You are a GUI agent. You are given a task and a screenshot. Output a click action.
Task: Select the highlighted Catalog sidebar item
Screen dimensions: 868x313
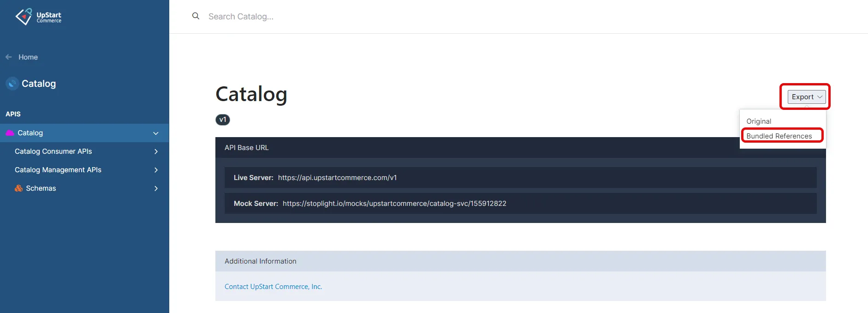84,133
